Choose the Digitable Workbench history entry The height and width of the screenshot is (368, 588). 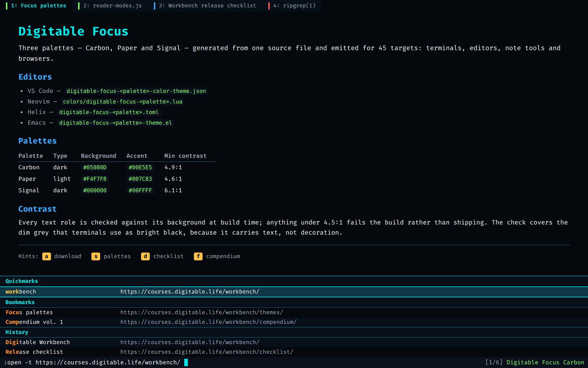pyautogui.click(x=294, y=342)
